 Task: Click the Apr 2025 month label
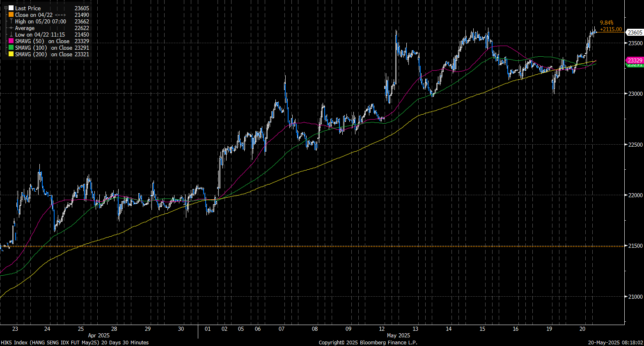pyautogui.click(x=99, y=335)
